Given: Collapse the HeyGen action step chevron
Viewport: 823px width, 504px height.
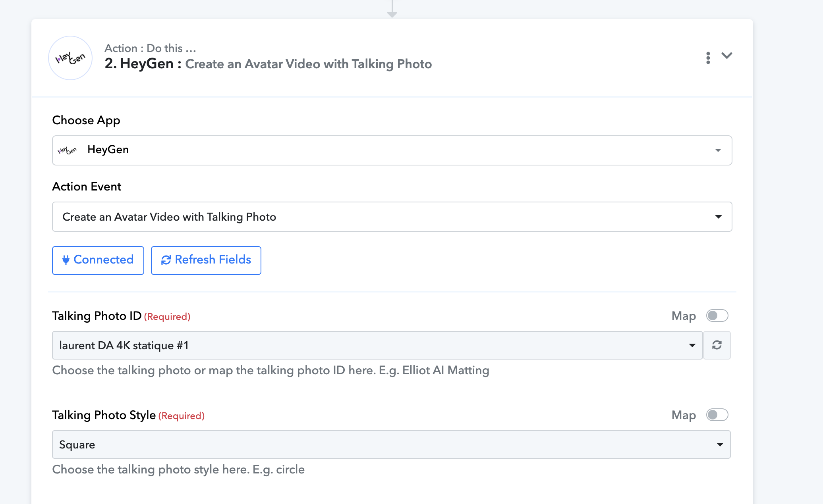Looking at the screenshot, I should (x=727, y=56).
